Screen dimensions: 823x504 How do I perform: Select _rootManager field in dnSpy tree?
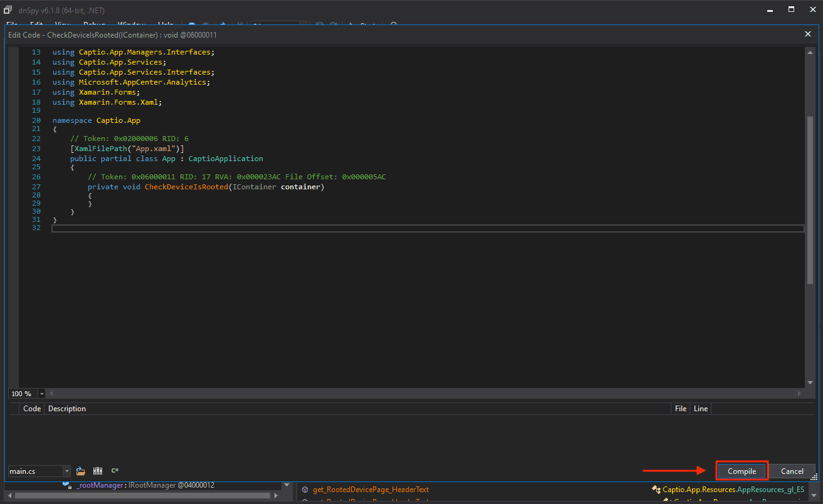click(145, 485)
